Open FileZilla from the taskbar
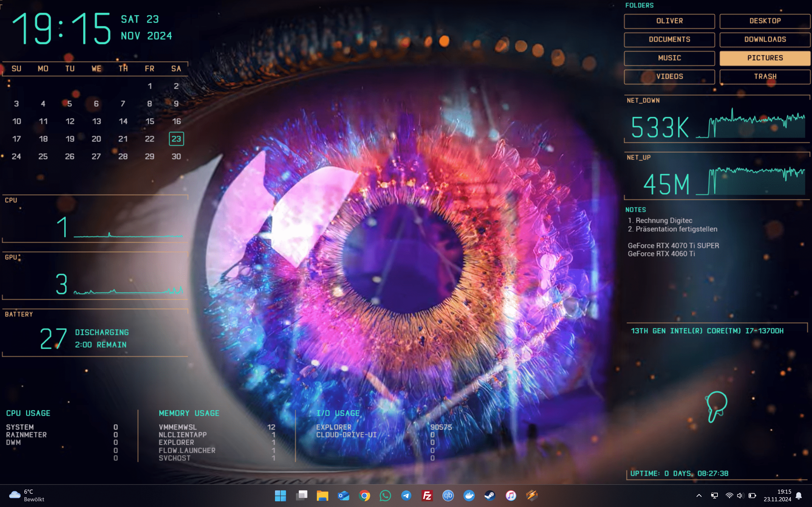This screenshot has height=507, width=812. click(427, 496)
